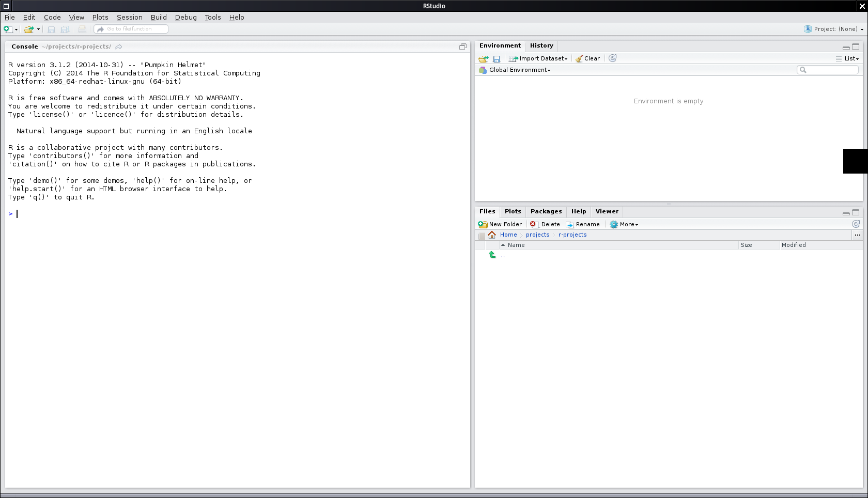Viewport: 868px width, 498px height.
Task: Focus the Environment search field
Action: (x=828, y=70)
